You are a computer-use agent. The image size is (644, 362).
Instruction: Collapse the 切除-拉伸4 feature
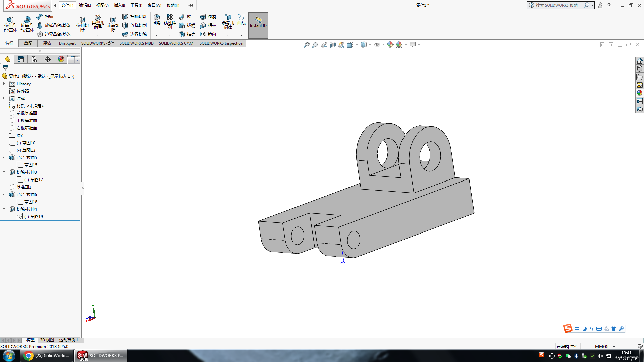(x=4, y=209)
